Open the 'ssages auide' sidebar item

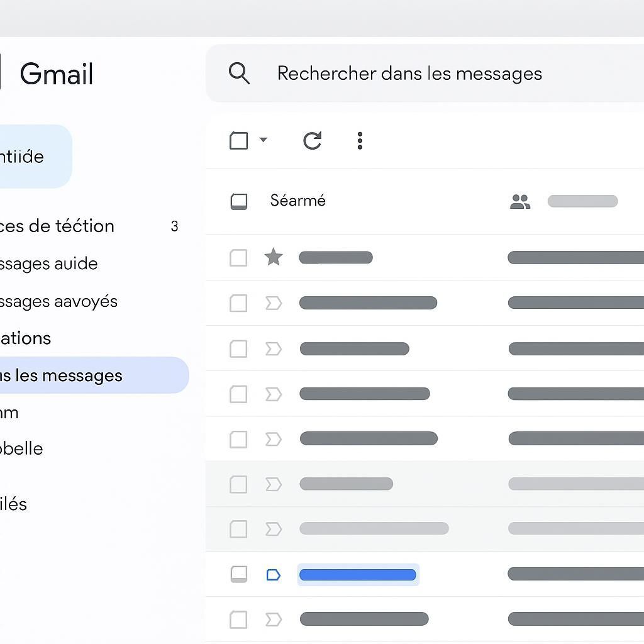click(49, 264)
